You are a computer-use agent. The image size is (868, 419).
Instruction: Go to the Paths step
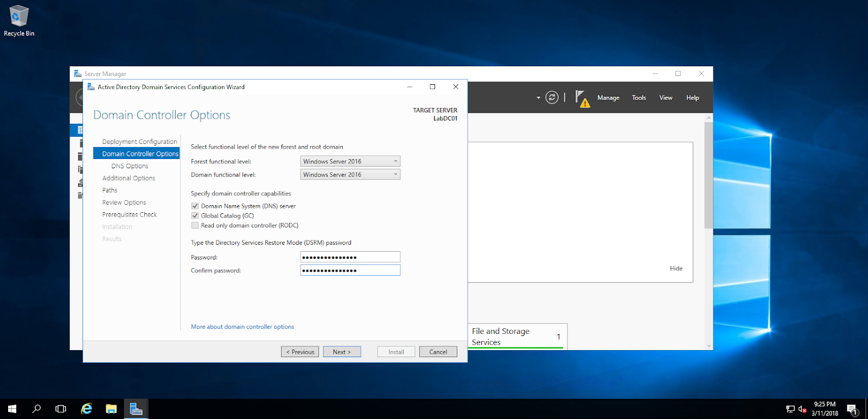pyautogui.click(x=110, y=191)
